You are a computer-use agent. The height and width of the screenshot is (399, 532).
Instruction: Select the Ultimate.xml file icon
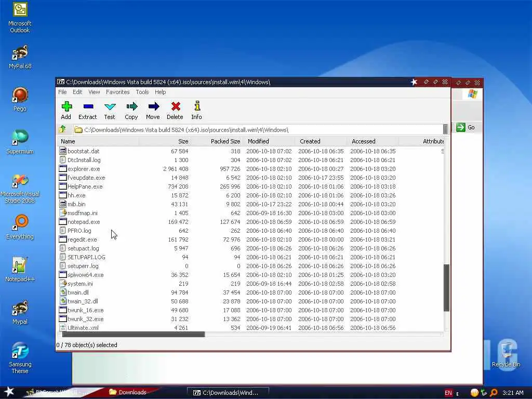63,327
